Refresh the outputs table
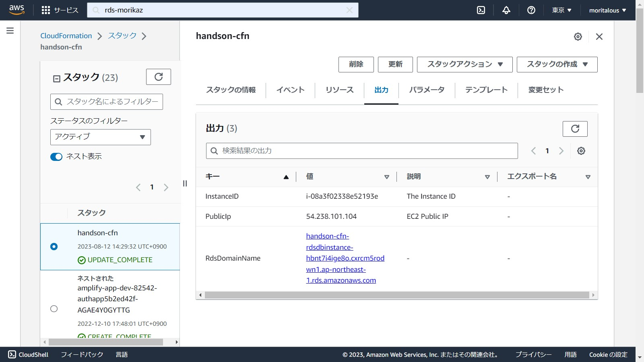Image resolution: width=644 pixels, height=362 pixels. click(x=575, y=129)
